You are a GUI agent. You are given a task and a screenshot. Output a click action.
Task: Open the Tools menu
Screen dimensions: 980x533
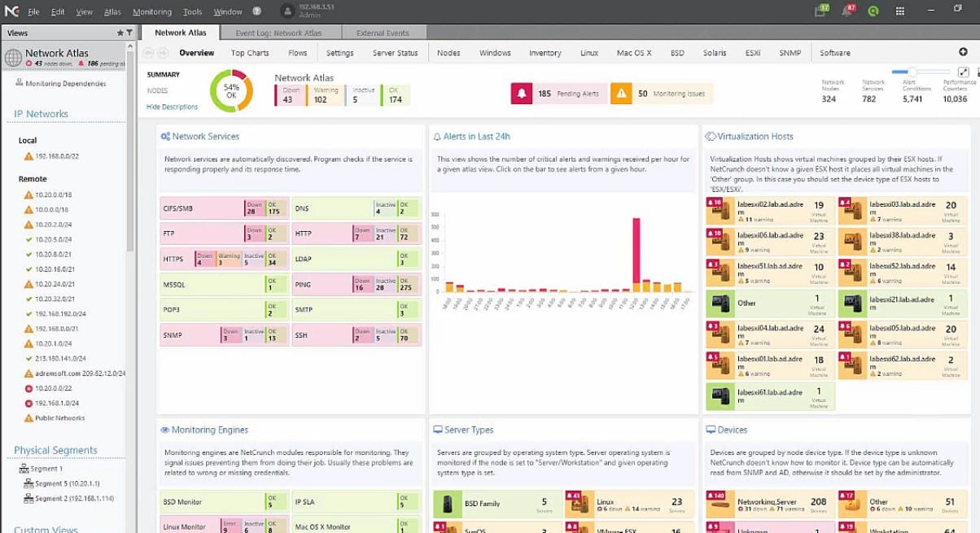click(x=192, y=12)
